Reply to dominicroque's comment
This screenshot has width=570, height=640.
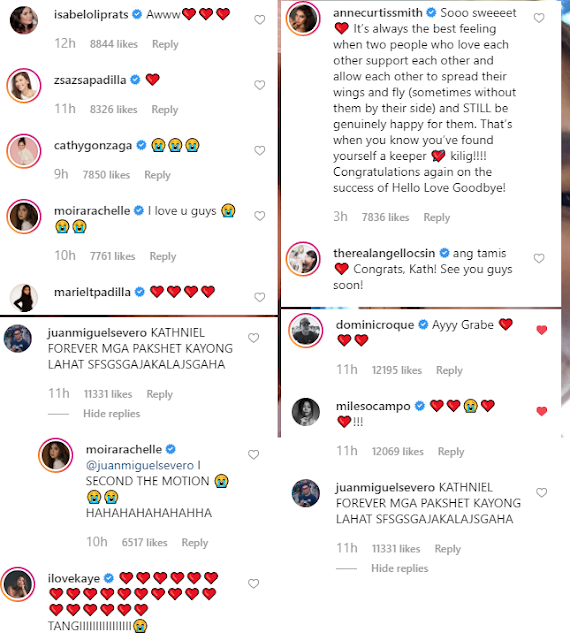449,370
